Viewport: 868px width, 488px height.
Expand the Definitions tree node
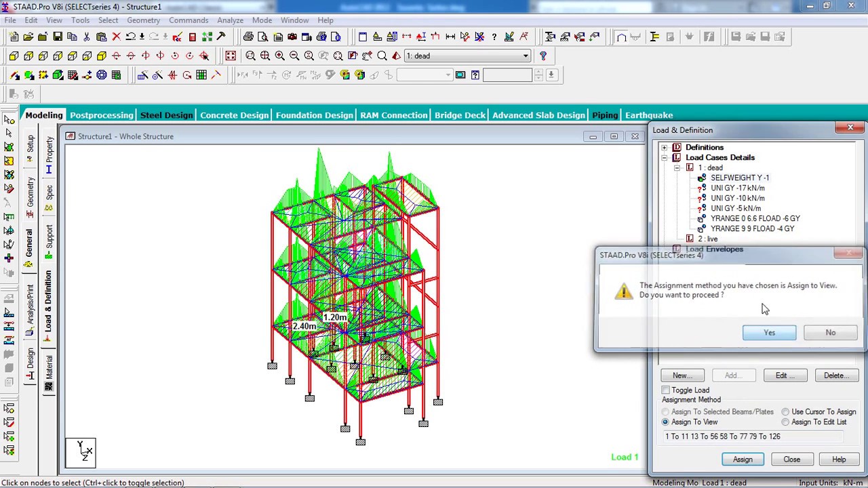(x=665, y=147)
